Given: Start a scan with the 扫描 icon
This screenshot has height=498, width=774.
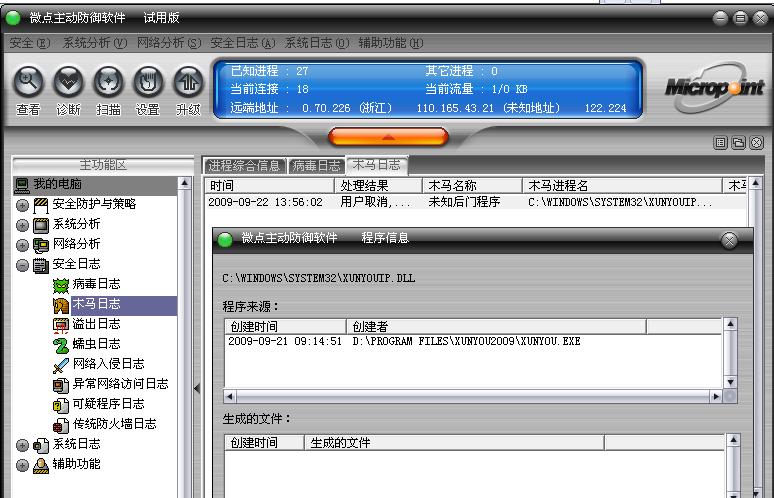Looking at the screenshot, I should click(108, 82).
